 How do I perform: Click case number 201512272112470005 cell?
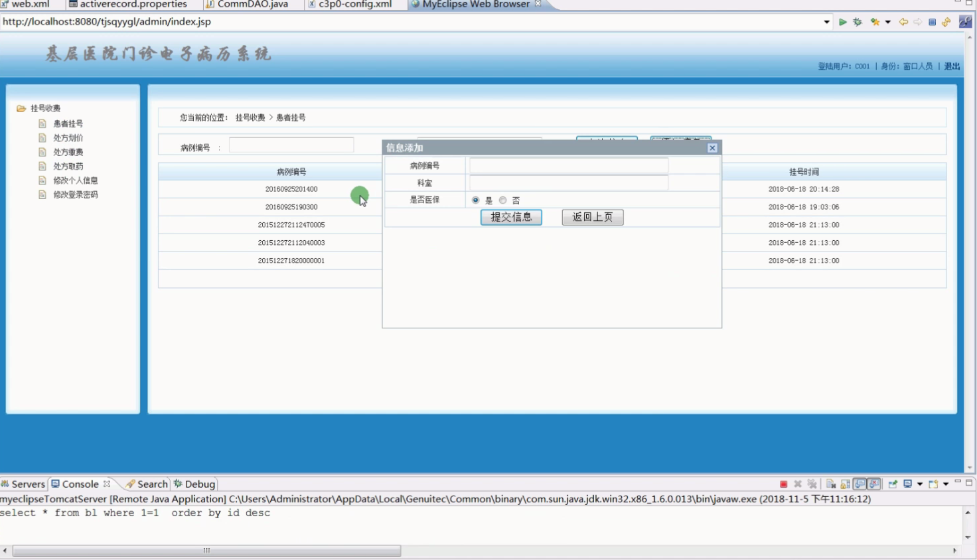pyautogui.click(x=291, y=225)
